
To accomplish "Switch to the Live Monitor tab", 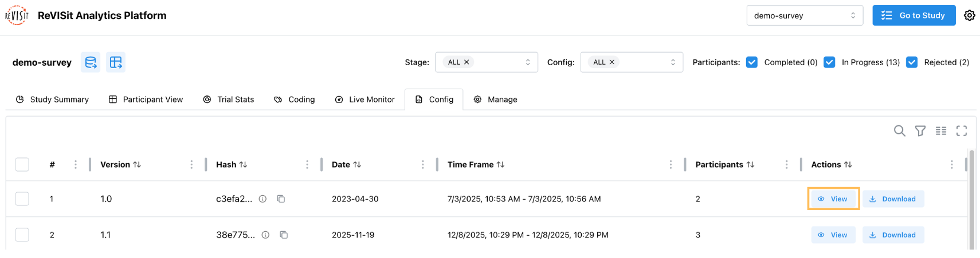I will [365, 100].
